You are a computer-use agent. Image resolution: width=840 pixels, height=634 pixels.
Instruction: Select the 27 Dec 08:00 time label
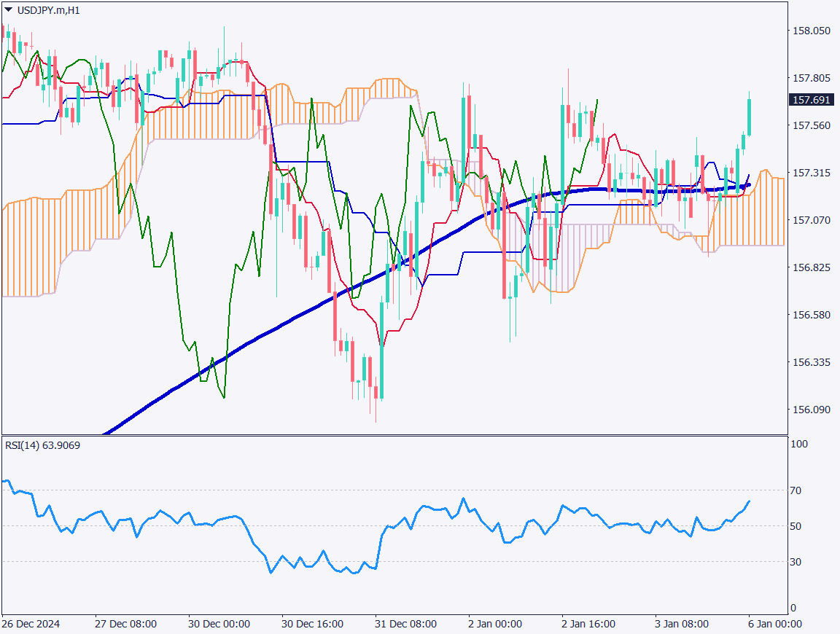pos(125,625)
